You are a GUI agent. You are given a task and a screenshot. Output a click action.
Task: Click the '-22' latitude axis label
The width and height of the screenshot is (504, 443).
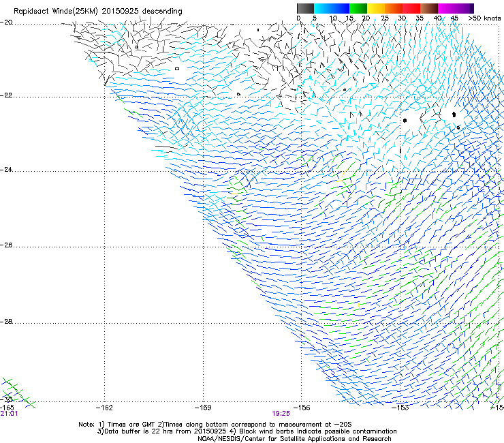pyautogui.click(x=6, y=95)
